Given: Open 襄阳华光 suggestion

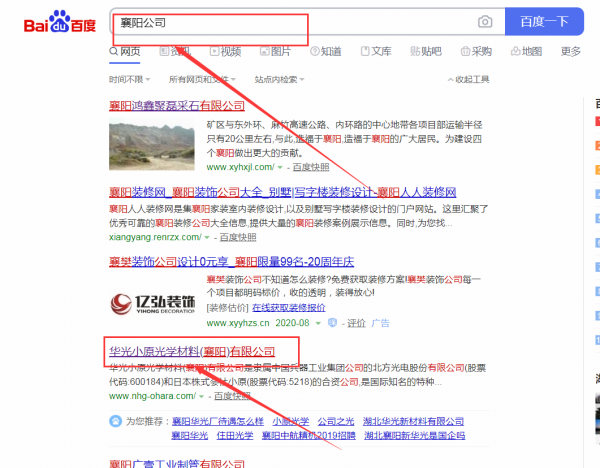Looking at the screenshot, I should 190,435.
